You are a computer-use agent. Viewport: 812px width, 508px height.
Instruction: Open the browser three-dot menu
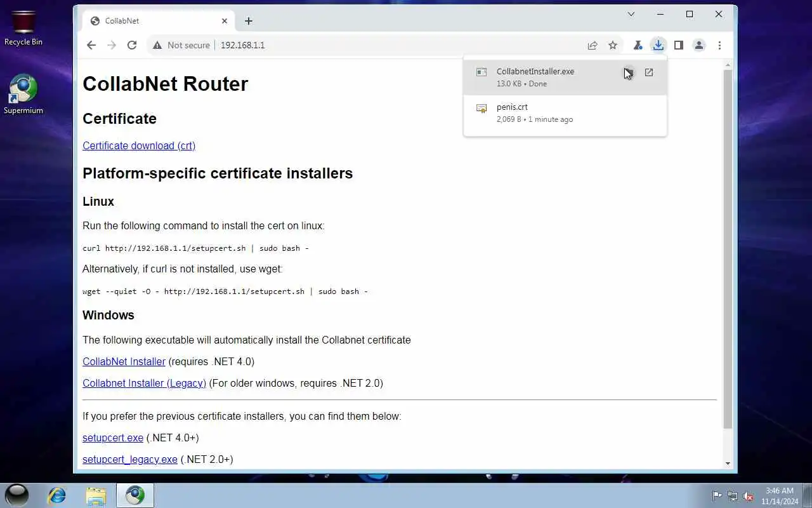pos(719,45)
